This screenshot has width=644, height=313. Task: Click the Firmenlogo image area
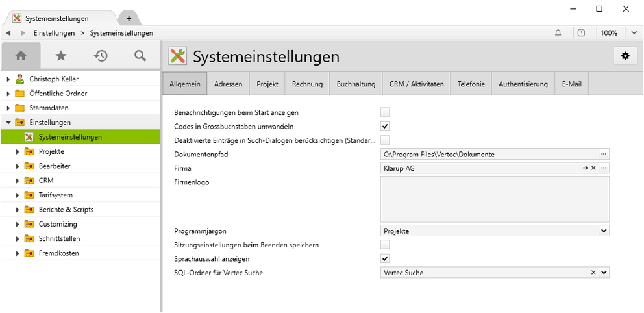point(495,199)
